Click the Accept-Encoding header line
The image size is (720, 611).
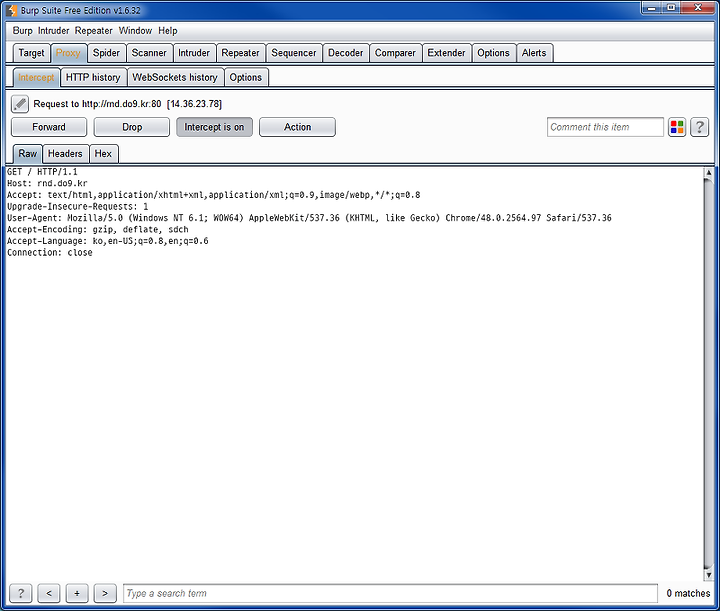pyautogui.click(x=97, y=230)
